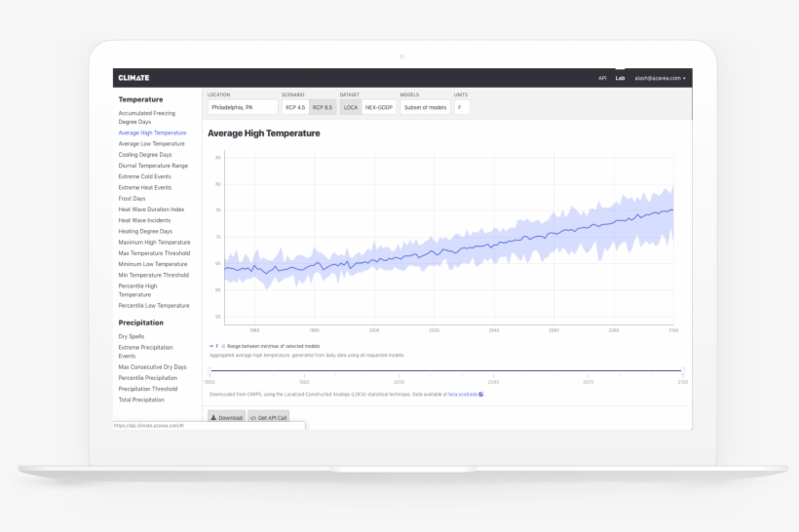
Task: Click the min/max range legend swatch
Action: tap(223, 346)
